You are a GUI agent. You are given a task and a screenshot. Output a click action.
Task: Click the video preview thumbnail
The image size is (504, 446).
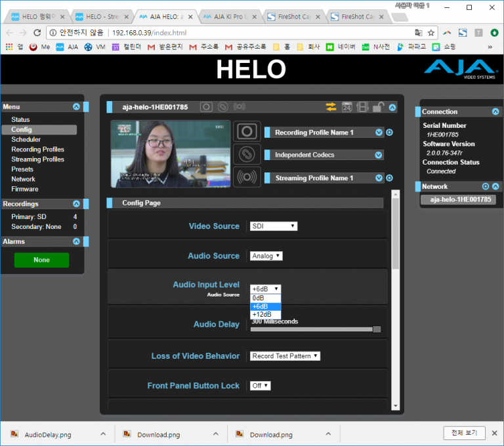point(171,154)
